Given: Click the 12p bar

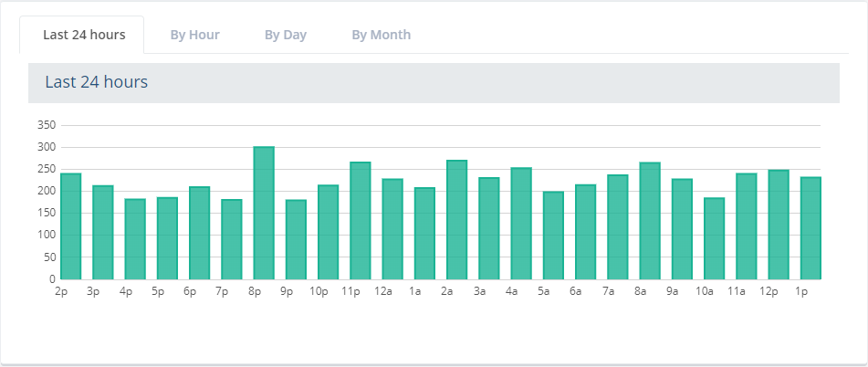Looking at the screenshot, I should [x=779, y=225].
